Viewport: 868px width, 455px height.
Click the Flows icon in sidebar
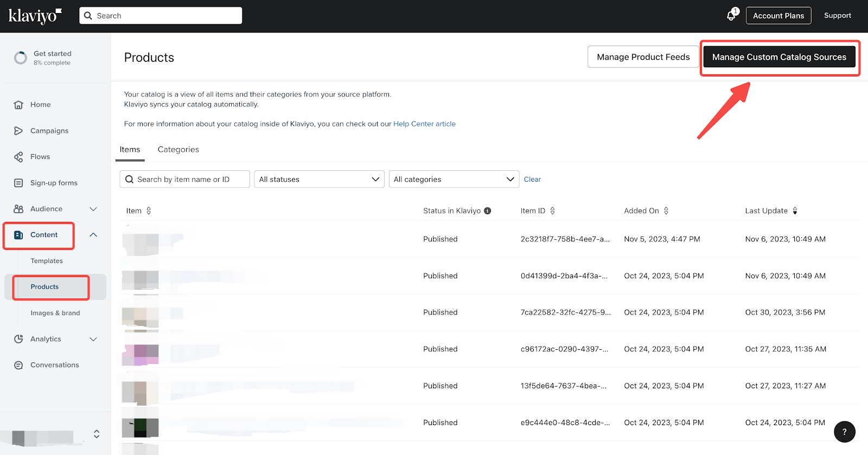point(18,157)
